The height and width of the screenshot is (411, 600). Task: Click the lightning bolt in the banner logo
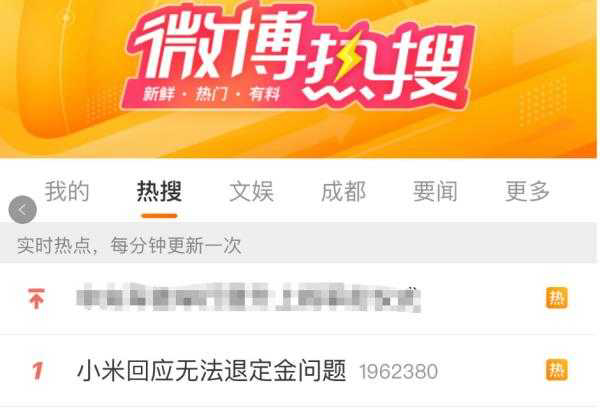point(347,57)
